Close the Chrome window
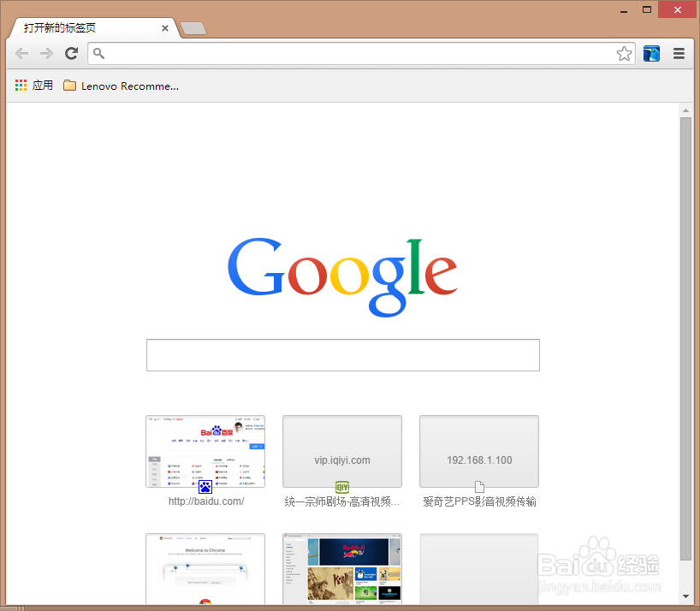700x611 pixels. tap(678, 9)
